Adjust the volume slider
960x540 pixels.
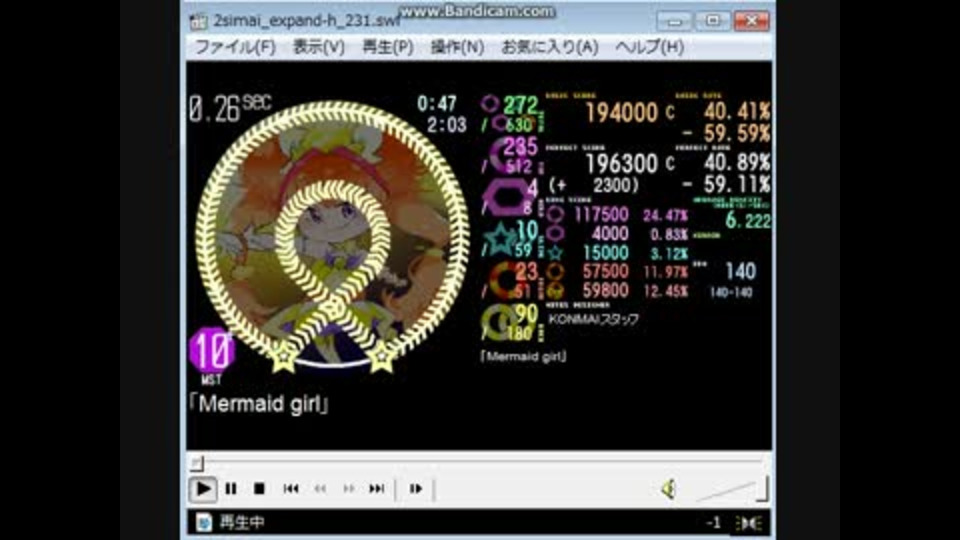733,489
